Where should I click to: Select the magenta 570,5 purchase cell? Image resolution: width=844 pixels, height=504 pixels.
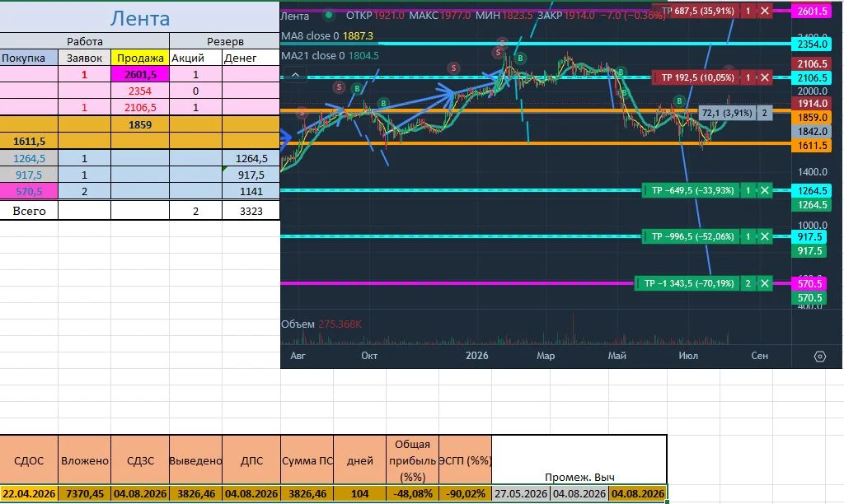(29, 191)
